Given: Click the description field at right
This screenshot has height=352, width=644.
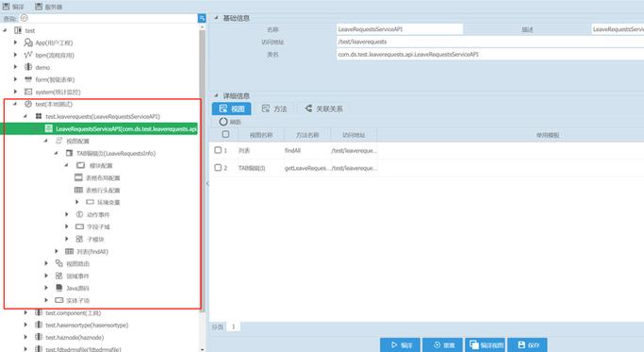Looking at the screenshot, I should 618,29.
